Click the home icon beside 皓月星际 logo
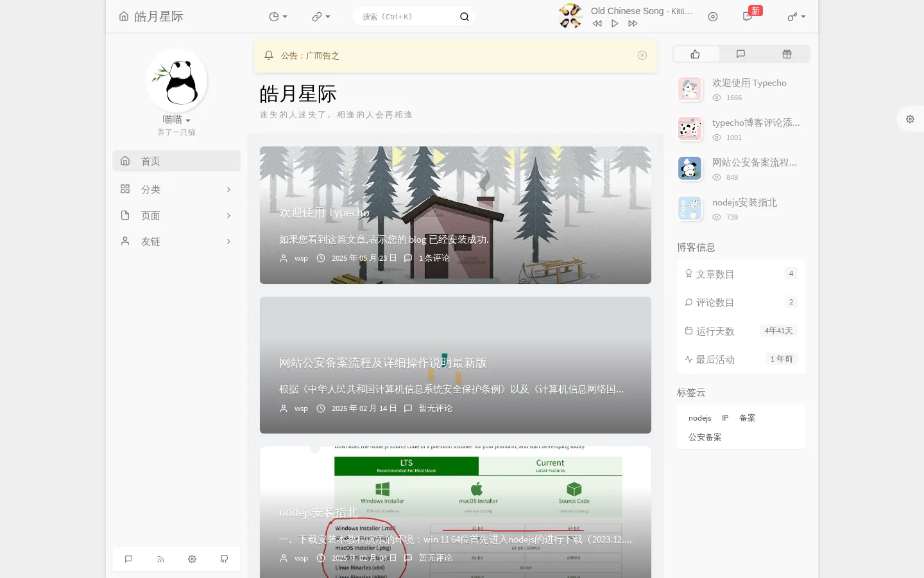 [x=124, y=17]
